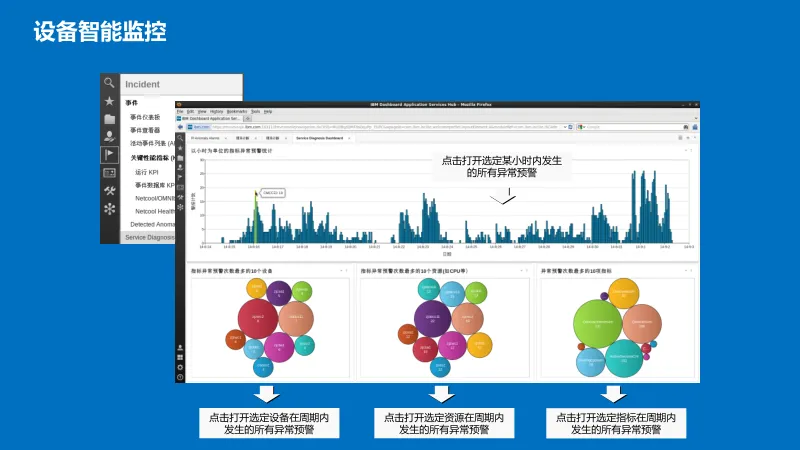800x450 pixels.
Task: Open the Bookmarks menu in Firefox
Action: (x=237, y=111)
